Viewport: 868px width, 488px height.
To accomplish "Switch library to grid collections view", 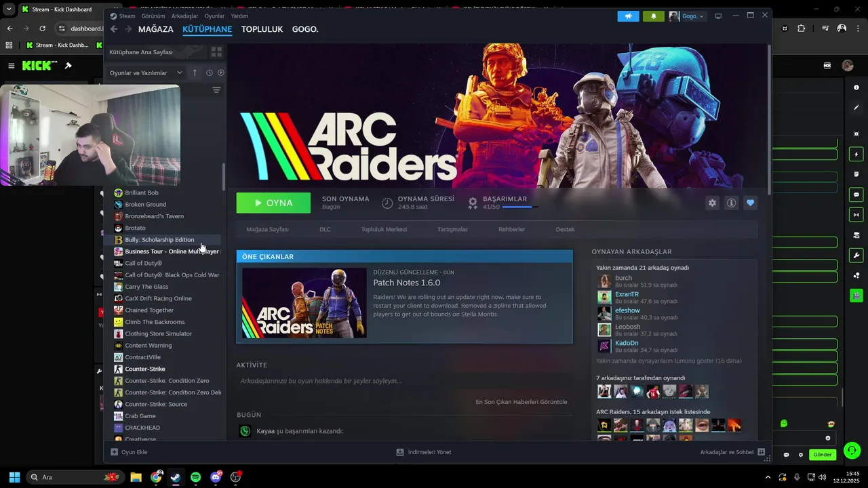I will 216,52.
